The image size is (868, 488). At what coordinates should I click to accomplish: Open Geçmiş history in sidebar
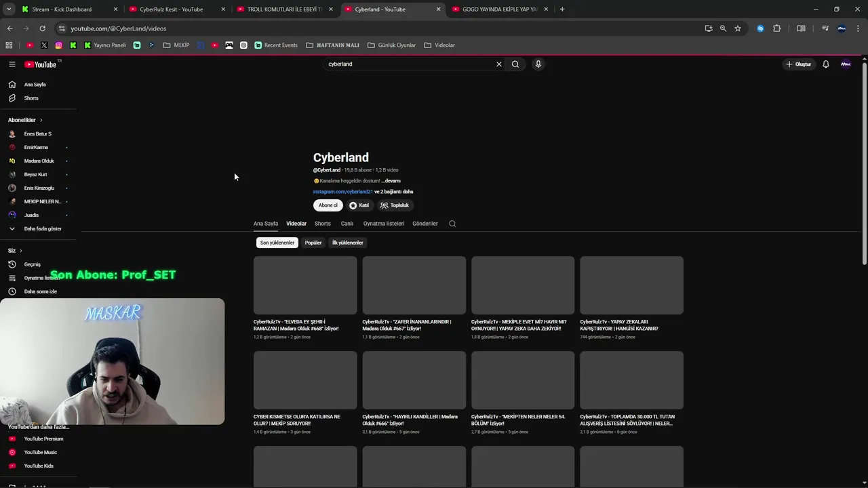[x=32, y=264]
